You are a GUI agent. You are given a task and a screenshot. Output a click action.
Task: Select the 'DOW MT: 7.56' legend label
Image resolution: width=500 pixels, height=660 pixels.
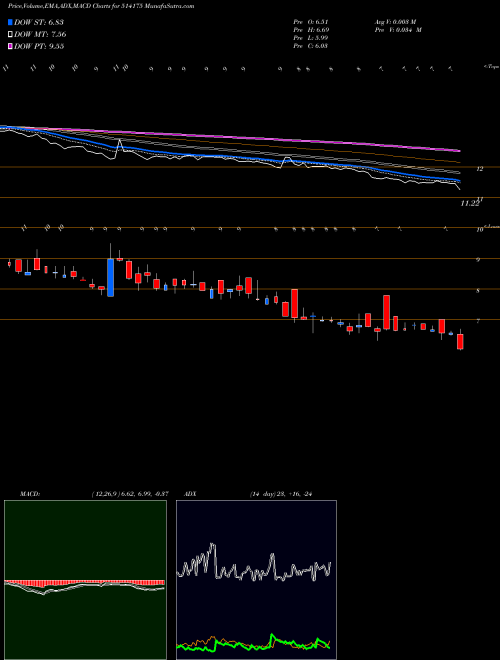[x=40, y=35]
